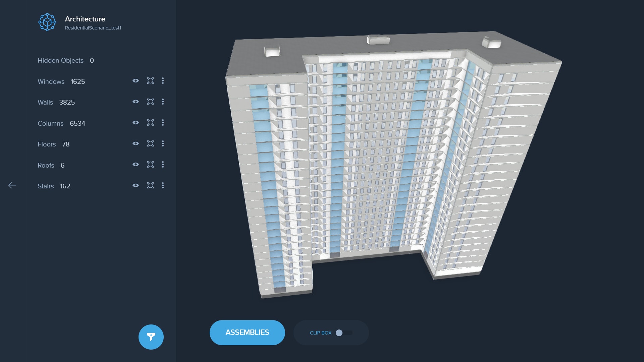Image resolution: width=644 pixels, height=362 pixels.
Task: Focus view on Floors objects
Action: pyautogui.click(x=150, y=143)
